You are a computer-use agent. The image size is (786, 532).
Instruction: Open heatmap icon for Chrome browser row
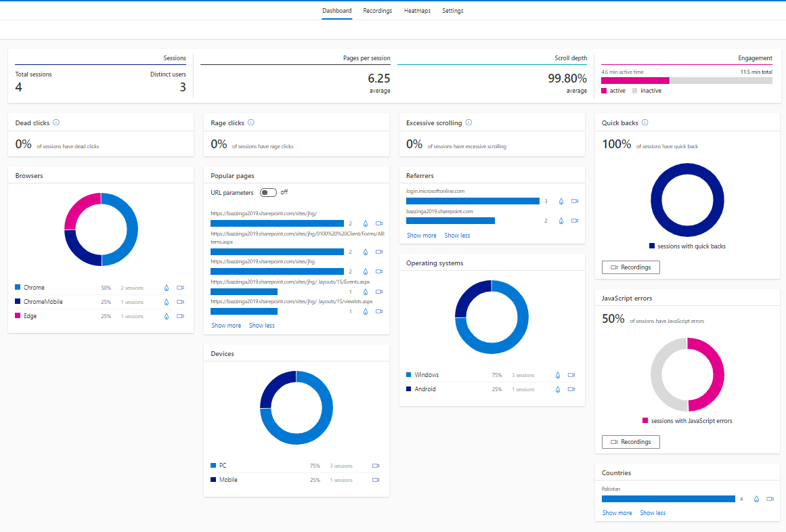pyautogui.click(x=167, y=288)
